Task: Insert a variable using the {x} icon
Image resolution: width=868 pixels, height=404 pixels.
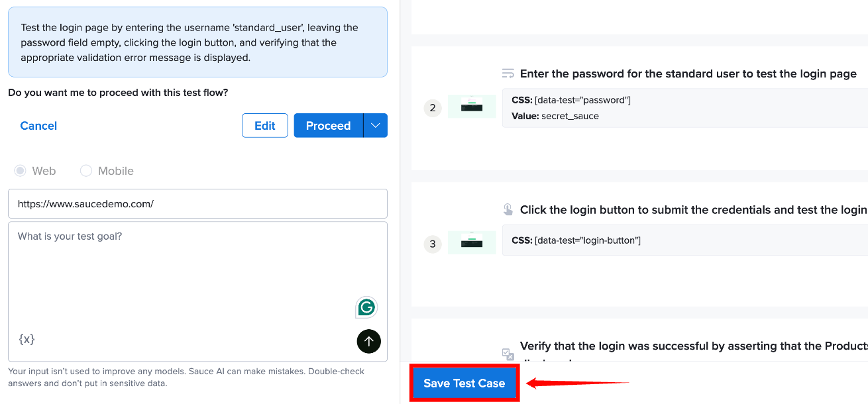Action: coord(27,339)
